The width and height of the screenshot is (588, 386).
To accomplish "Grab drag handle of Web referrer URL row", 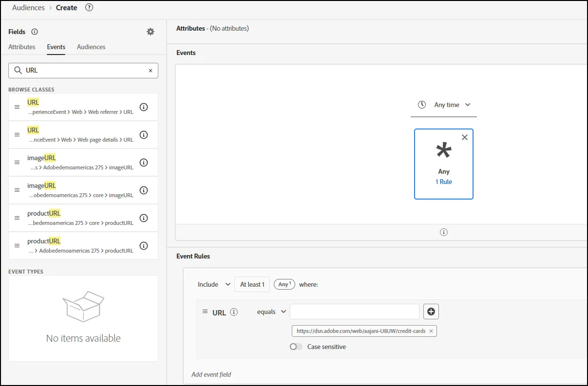I will (17, 107).
